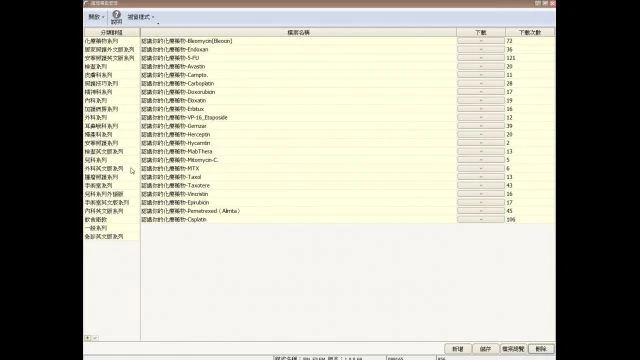The width and height of the screenshot is (640, 360).
Task: Click the download button for Taxotere
Action: pyautogui.click(x=481, y=185)
